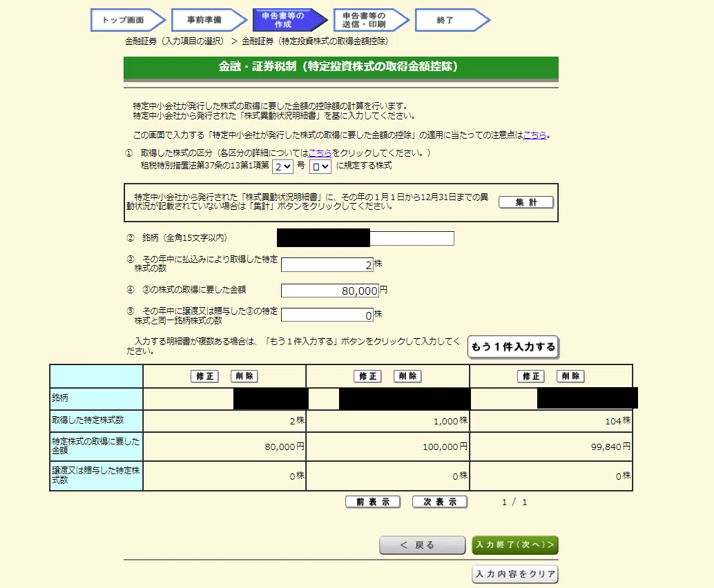Click 修正 in the 100,000円 column

(x=368, y=376)
